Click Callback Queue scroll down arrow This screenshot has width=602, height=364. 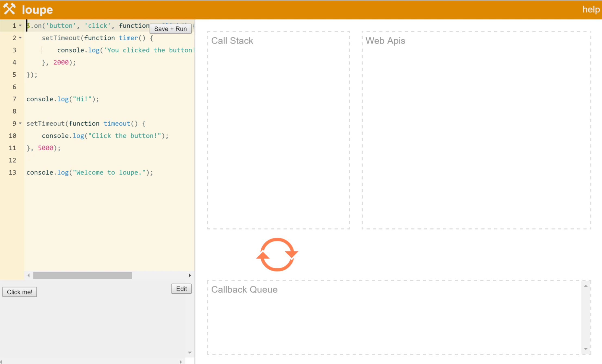(586, 349)
